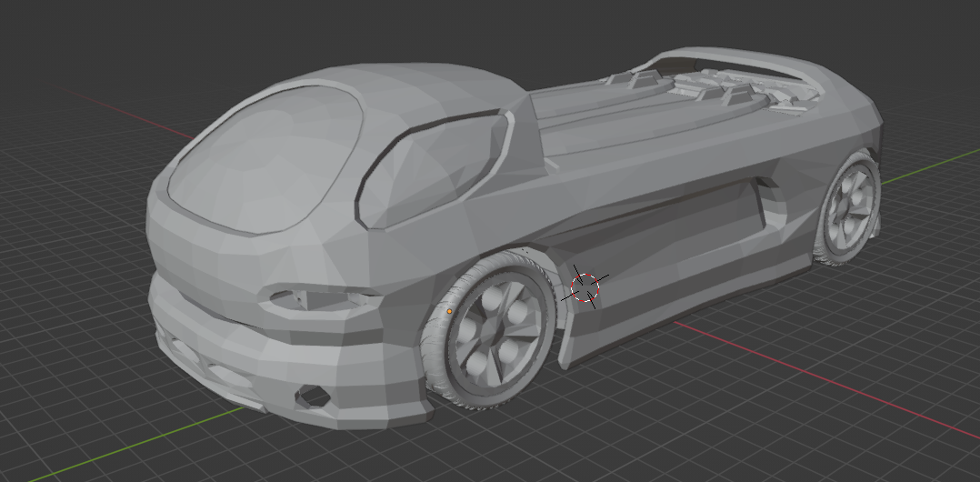Click the fog light opening in front bumper
The width and height of the screenshot is (980, 482).
[x=312, y=397]
